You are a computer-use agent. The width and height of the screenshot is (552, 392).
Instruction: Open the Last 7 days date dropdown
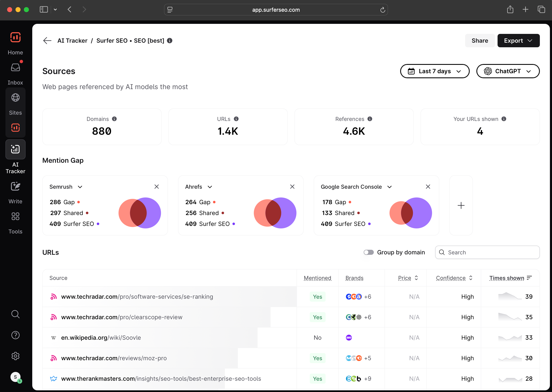point(435,71)
